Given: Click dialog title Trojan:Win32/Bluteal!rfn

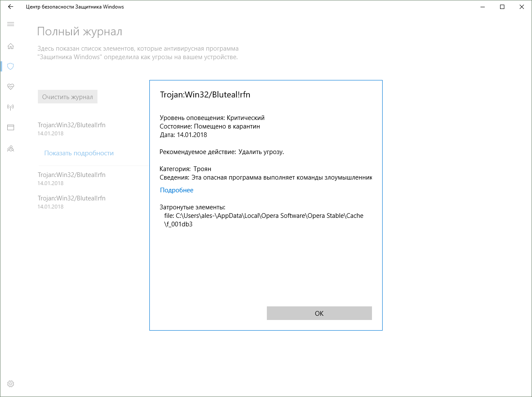Looking at the screenshot, I should pos(205,95).
